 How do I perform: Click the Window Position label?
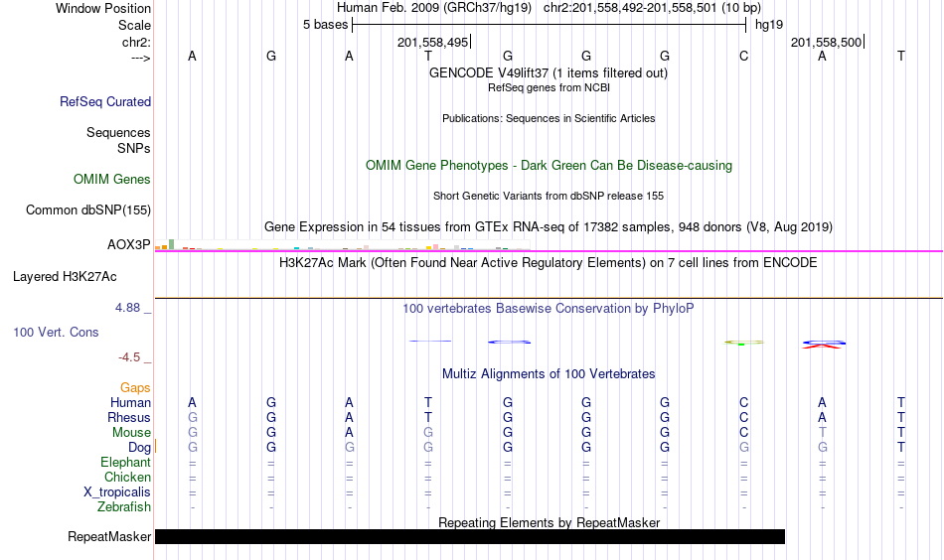(103, 8)
